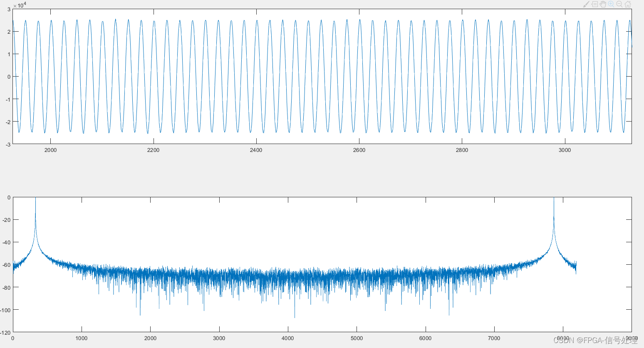Click the 2200 tick label on upper plot
The image size is (644, 348).
point(153,150)
